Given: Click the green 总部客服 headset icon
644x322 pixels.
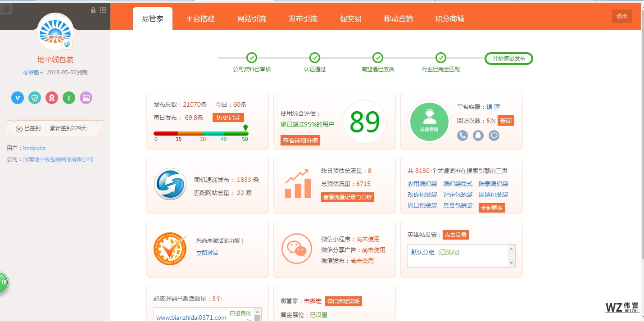Looking at the screenshot, I should coord(429,122).
